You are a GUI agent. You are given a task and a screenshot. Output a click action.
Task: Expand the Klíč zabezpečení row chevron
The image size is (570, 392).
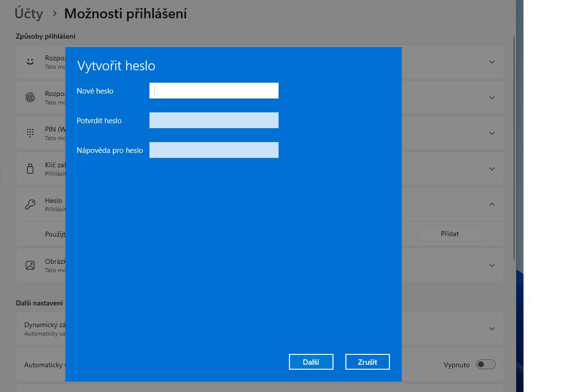(491, 169)
